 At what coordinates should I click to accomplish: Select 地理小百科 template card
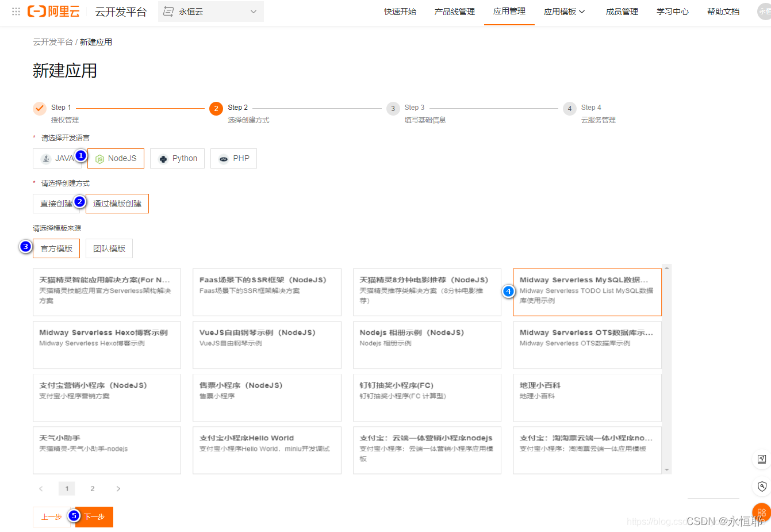pyautogui.click(x=587, y=397)
